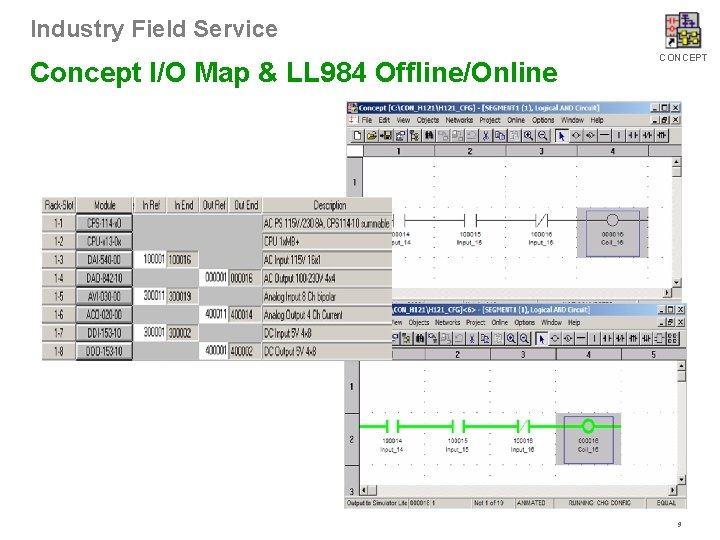Click Zoom Out magnifier in upper Concept toolbar

pyautogui.click(x=542, y=135)
